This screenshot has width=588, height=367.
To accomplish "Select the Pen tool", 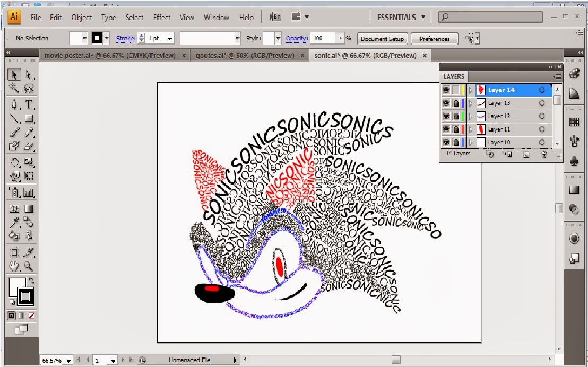I will [14, 104].
